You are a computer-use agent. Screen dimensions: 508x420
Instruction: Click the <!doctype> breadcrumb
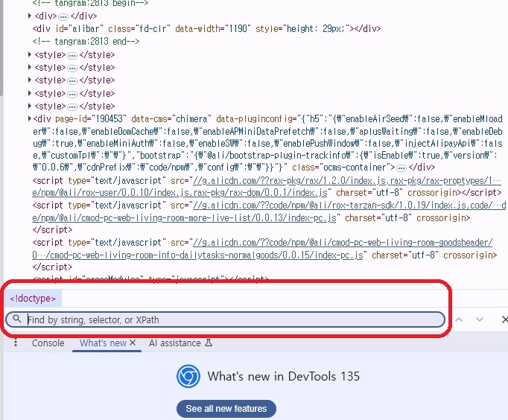(33, 298)
